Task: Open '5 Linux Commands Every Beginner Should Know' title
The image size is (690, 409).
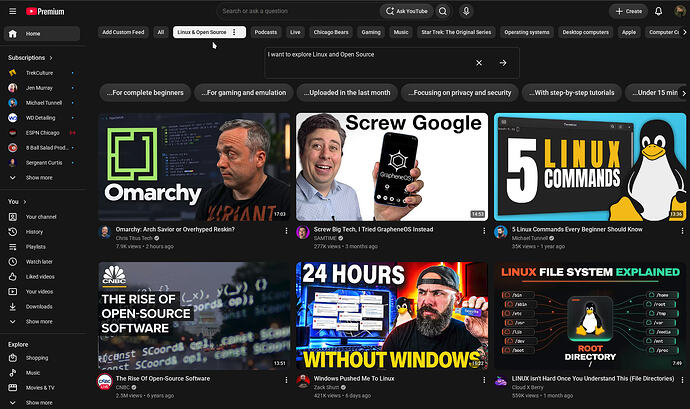Action: pos(577,229)
